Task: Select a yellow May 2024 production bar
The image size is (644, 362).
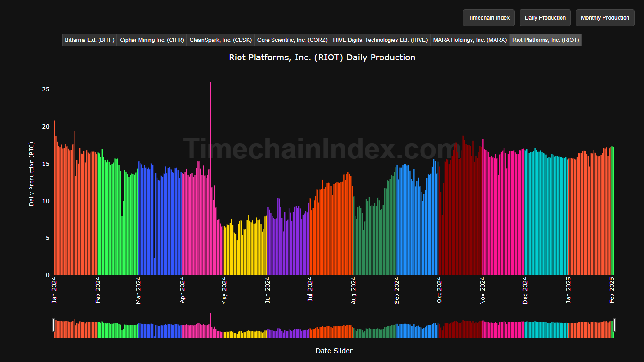Action: tap(245, 245)
